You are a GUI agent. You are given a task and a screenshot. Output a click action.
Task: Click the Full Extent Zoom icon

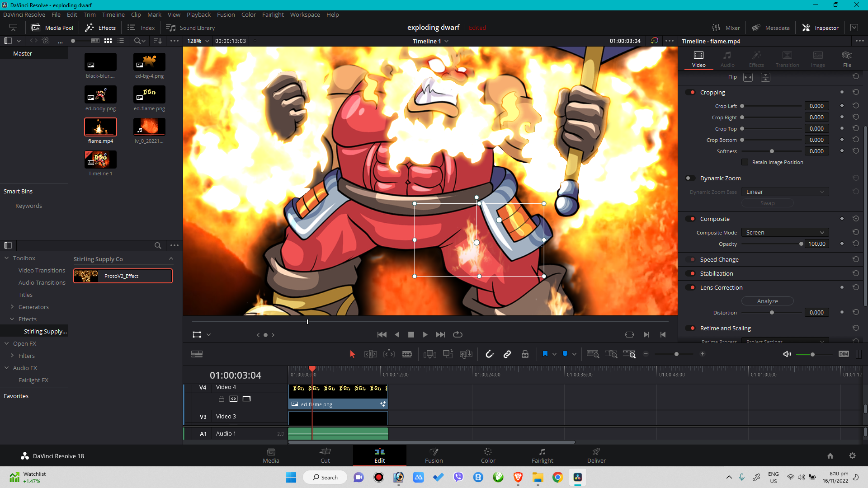point(593,354)
